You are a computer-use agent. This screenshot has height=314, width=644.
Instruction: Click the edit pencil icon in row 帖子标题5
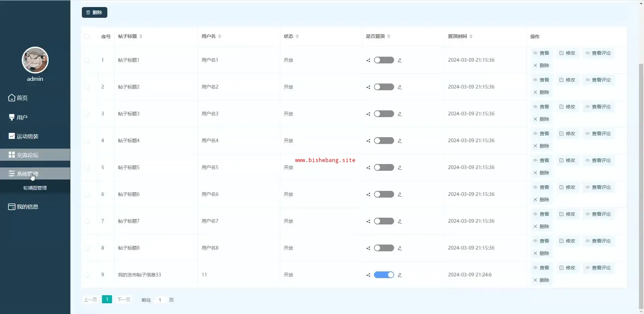tap(400, 168)
